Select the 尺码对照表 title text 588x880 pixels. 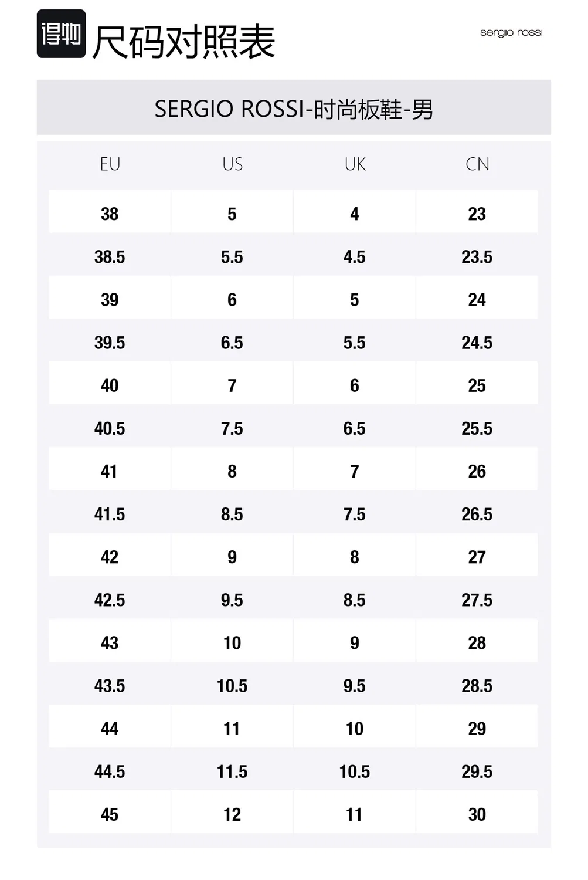coord(183,41)
